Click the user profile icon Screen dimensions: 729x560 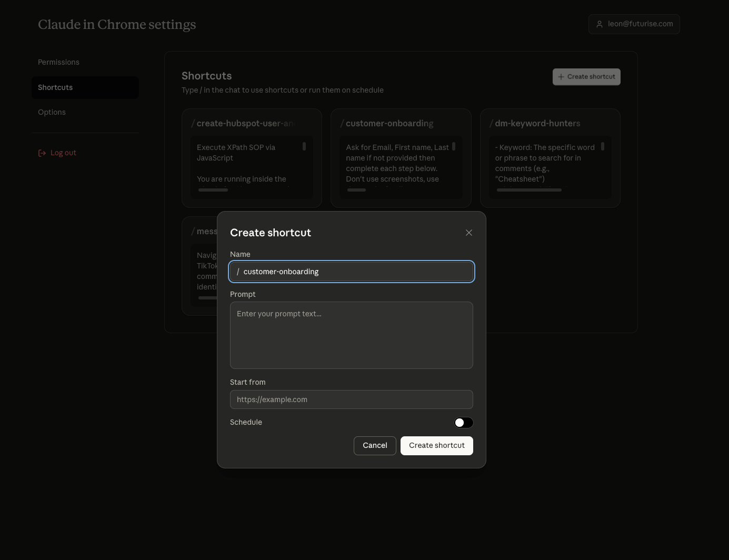[x=600, y=24]
